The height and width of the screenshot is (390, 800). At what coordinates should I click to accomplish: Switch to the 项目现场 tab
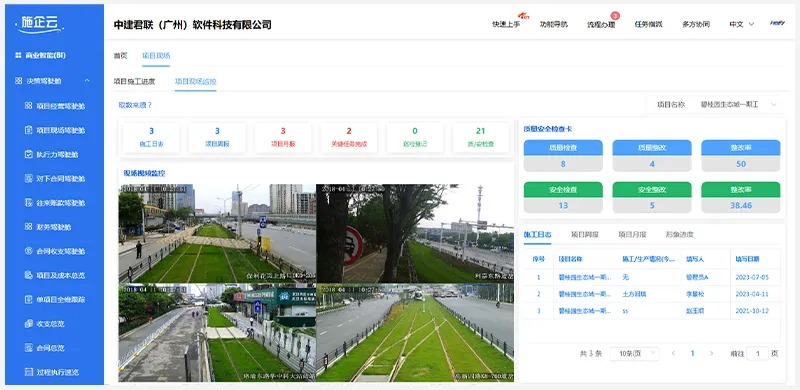tap(156, 56)
